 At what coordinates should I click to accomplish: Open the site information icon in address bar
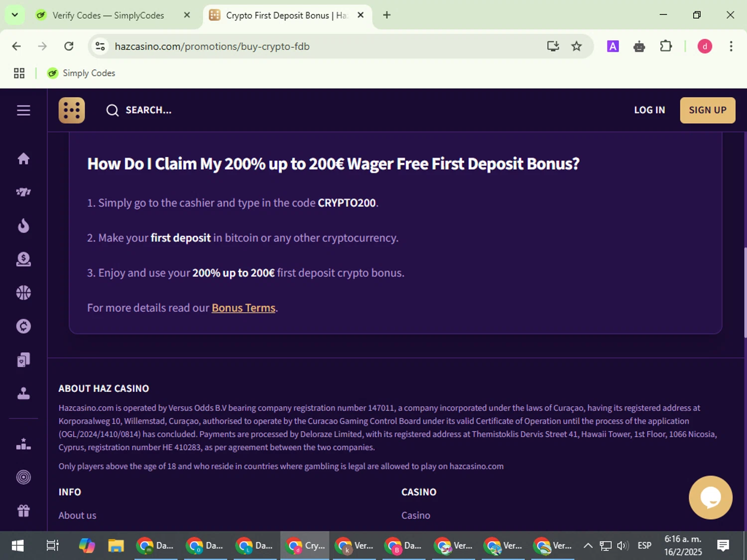coord(100,46)
